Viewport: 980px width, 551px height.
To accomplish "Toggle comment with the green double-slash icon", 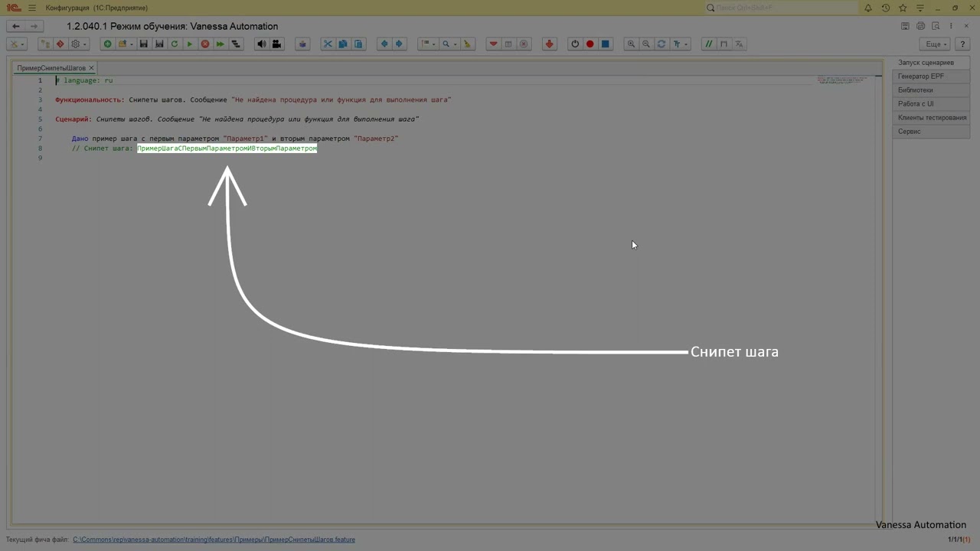I will pos(709,44).
